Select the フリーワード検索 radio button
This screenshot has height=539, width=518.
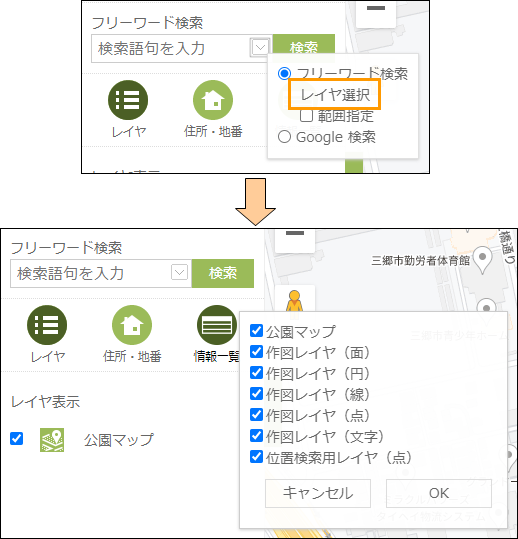[x=284, y=73]
